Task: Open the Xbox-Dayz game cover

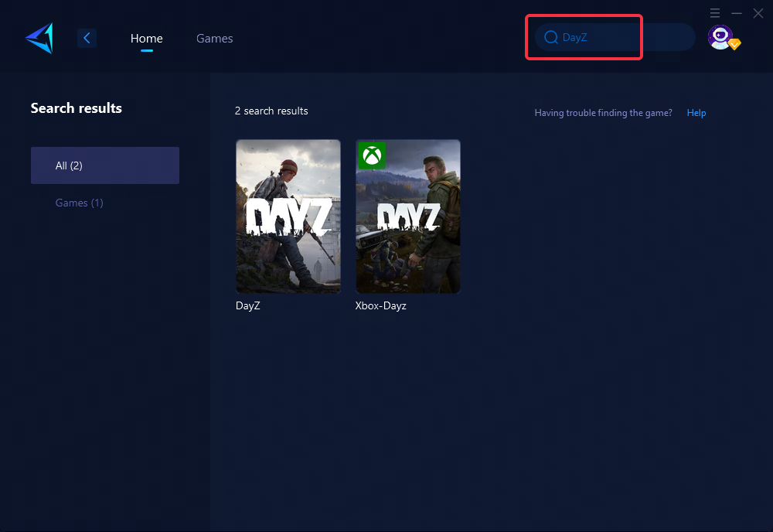Action: (408, 217)
